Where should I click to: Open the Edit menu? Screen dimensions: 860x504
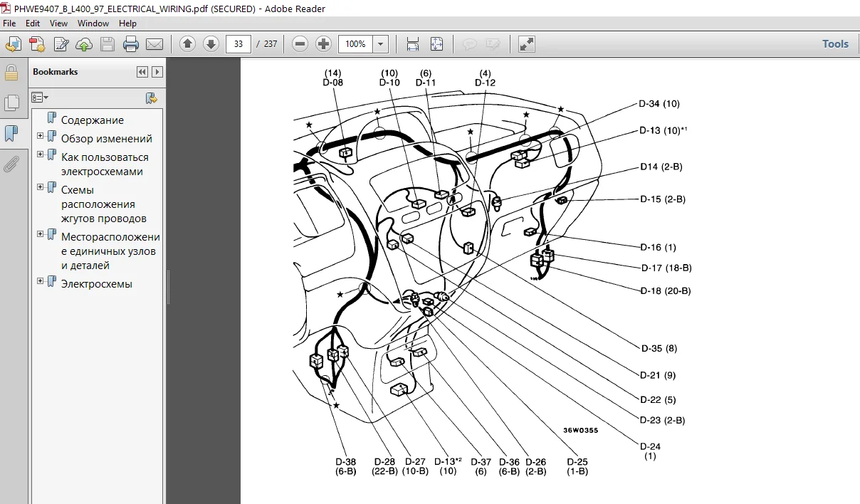coord(33,23)
